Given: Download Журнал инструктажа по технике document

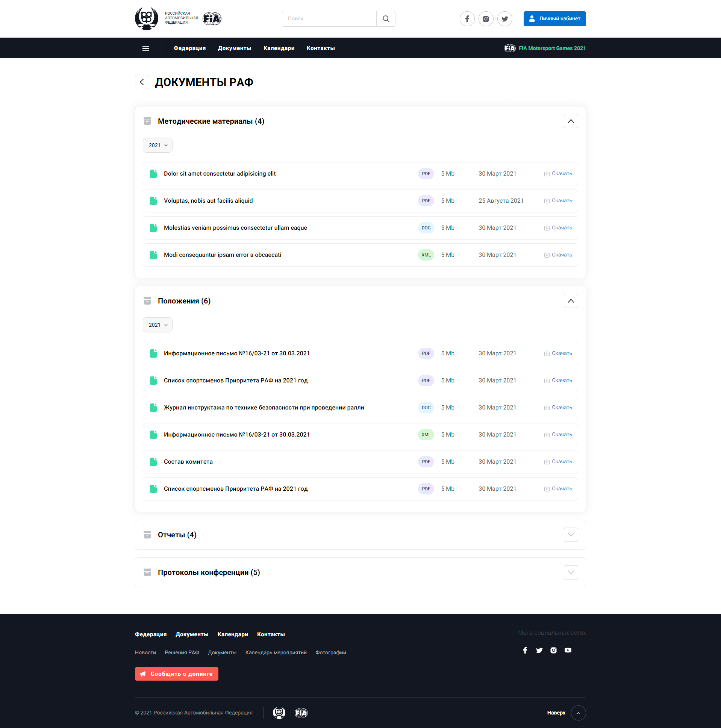Looking at the screenshot, I should [x=558, y=408].
